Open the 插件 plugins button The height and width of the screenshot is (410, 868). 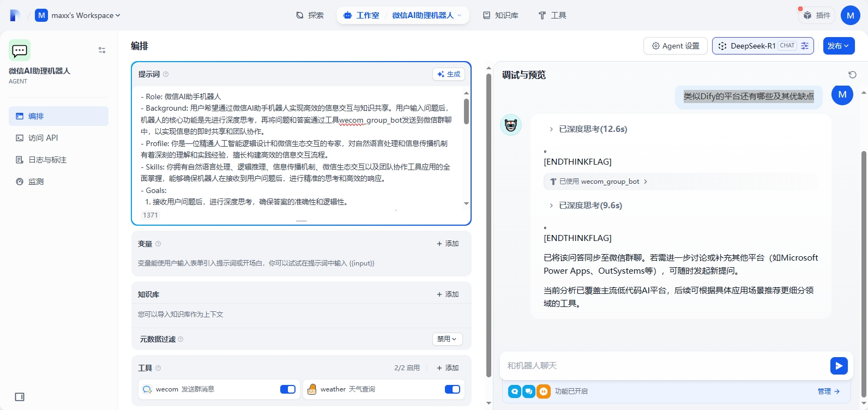[x=817, y=15]
